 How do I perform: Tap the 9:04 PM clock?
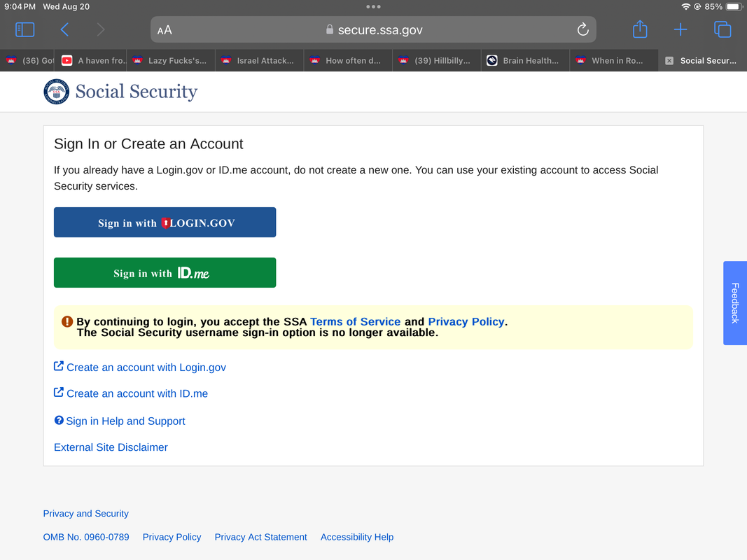click(20, 7)
